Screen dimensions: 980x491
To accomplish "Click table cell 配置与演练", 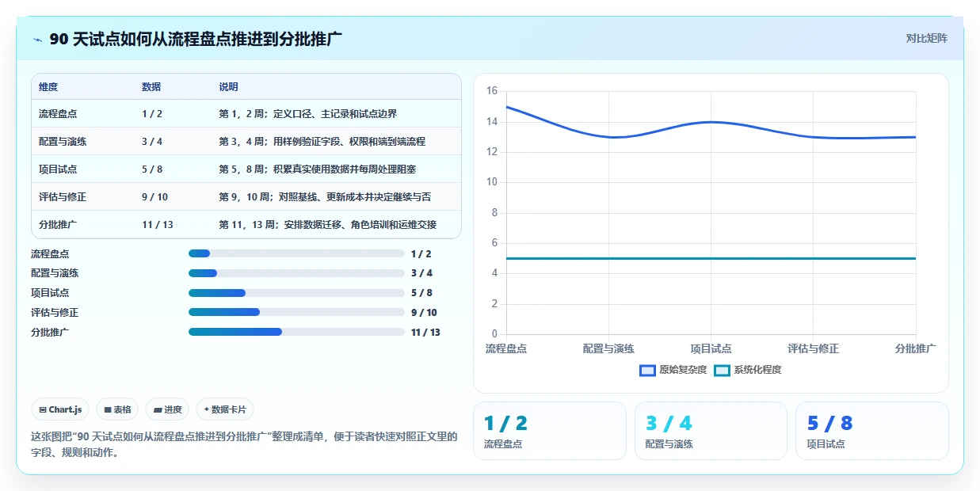I will 63,142.
